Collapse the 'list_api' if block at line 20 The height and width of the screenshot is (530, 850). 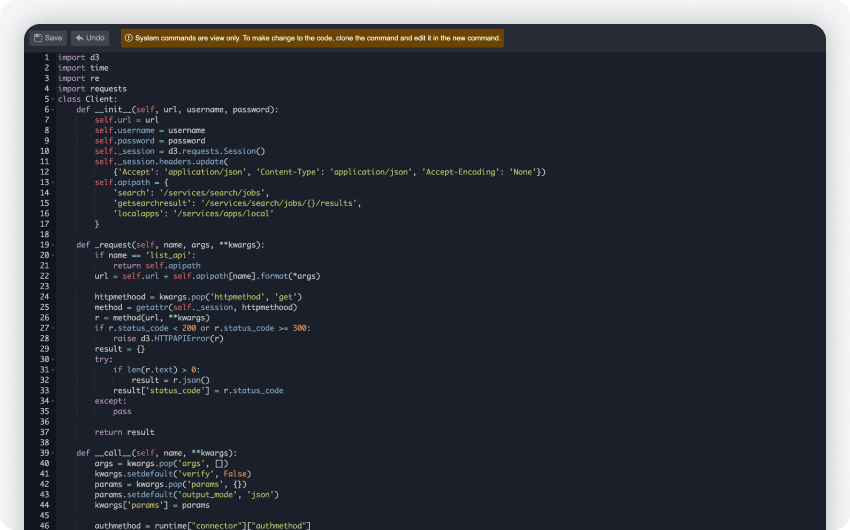point(52,255)
